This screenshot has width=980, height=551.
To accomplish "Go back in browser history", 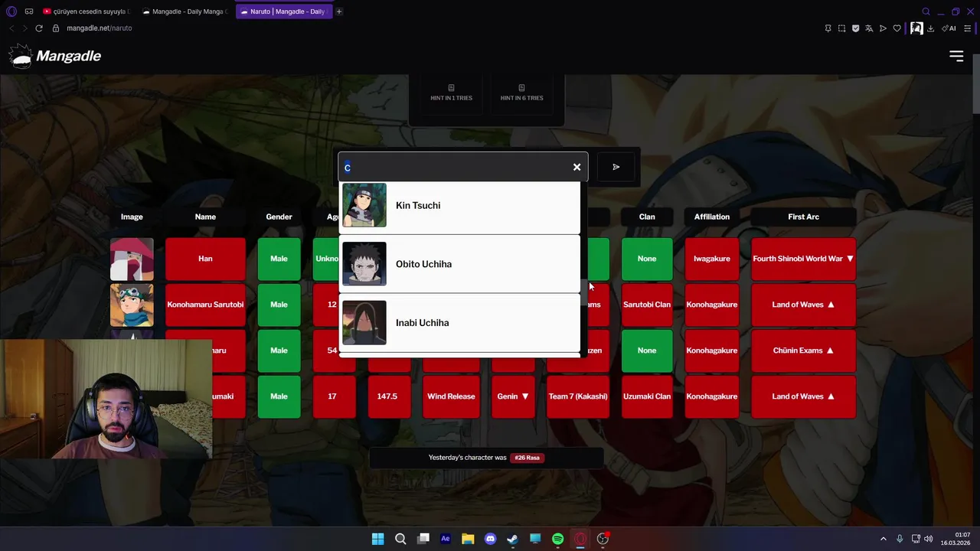I will click(x=11, y=28).
